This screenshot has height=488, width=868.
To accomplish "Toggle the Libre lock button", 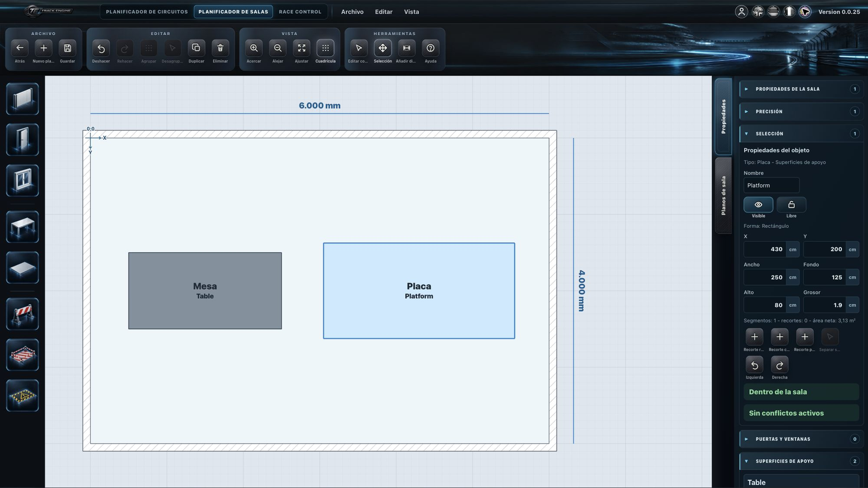I will pos(792,204).
